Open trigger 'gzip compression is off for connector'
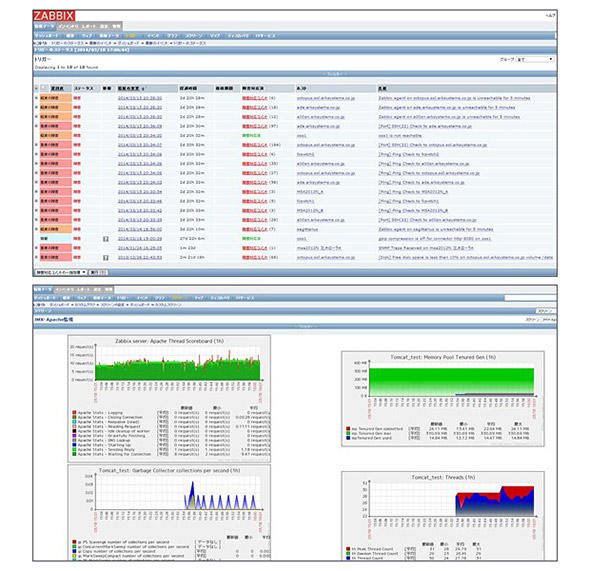Viewport: 590px width, 571px height. (435, 238)
